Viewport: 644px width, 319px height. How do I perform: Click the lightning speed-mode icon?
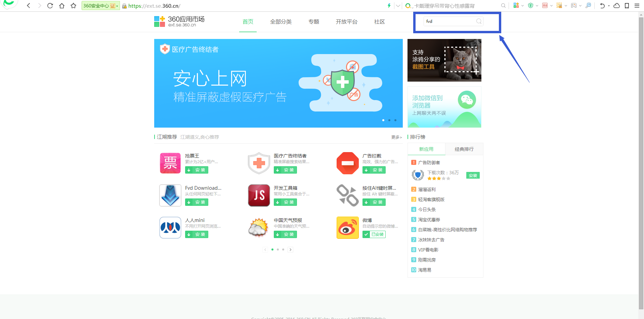click(389, 6)
